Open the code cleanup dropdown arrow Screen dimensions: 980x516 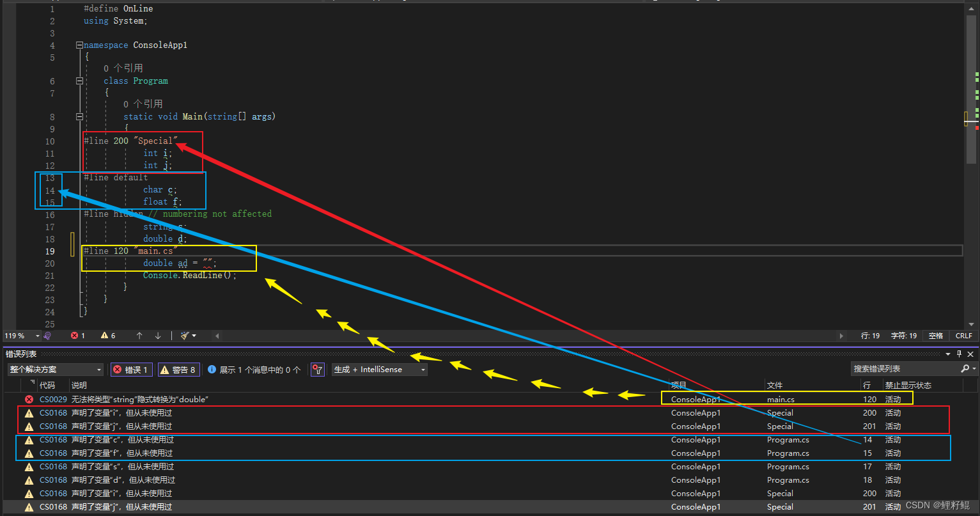click(x=194, y=336)
